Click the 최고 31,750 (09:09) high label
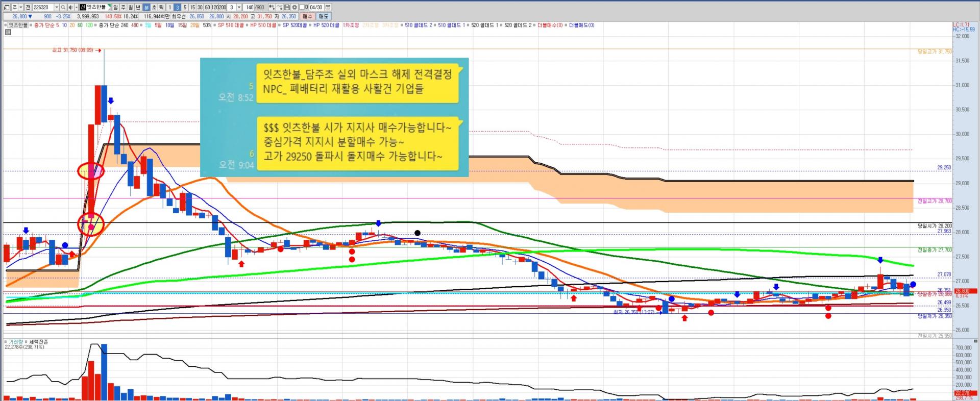 73,50
